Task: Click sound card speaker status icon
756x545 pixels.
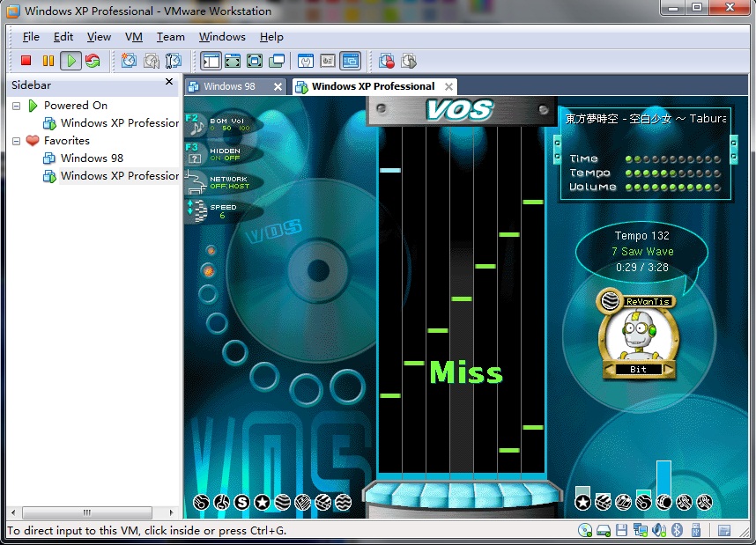Action: (x=658, y=531)
